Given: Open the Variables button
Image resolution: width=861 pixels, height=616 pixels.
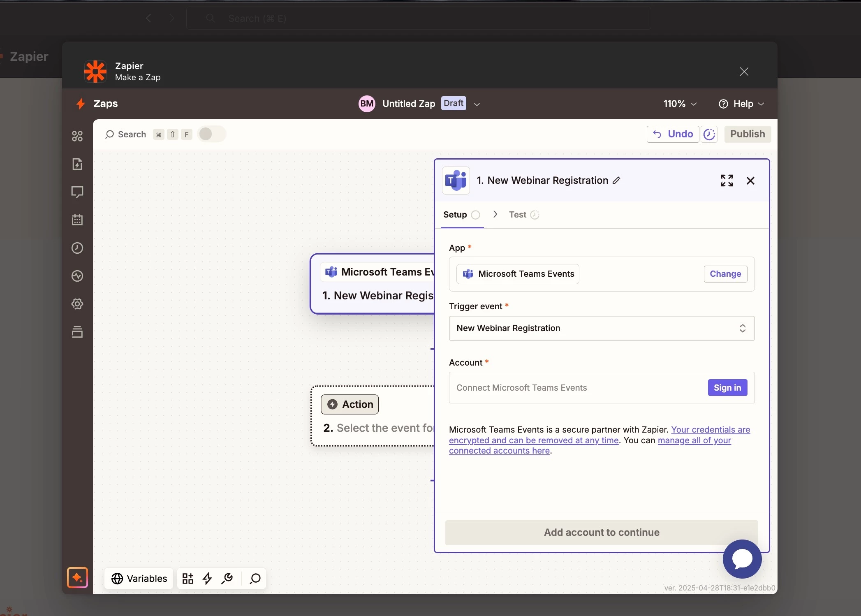Looking at the screenshot, I should point(139,579).
